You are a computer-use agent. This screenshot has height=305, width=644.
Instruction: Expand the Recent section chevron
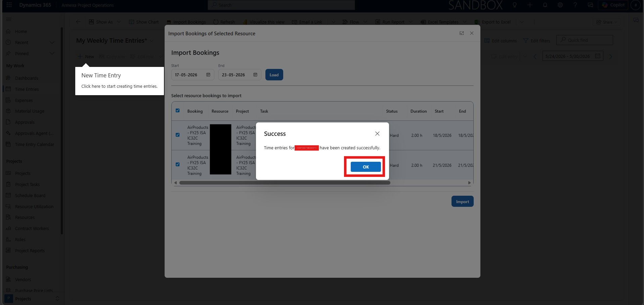(52, 42)
